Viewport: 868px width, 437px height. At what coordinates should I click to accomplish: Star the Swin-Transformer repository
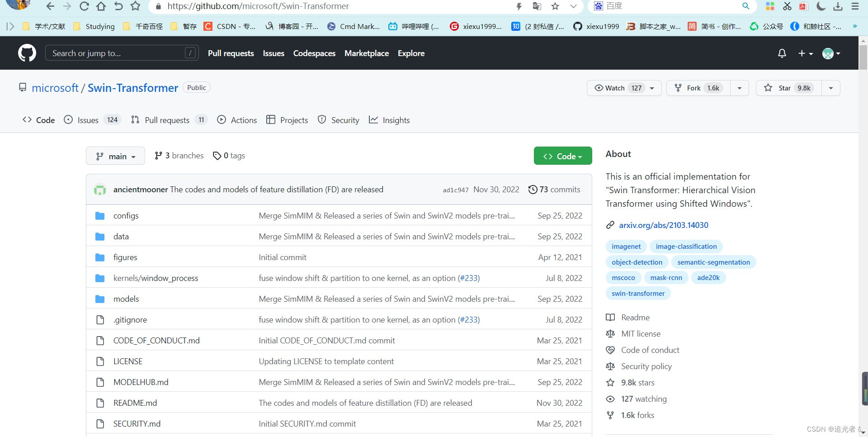(x=789, y=88)
